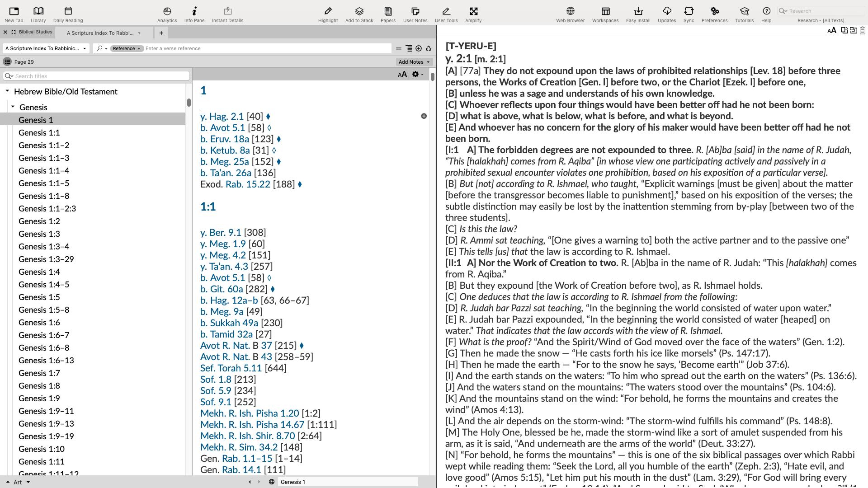Add a new tab with plus button

[161, 33]
